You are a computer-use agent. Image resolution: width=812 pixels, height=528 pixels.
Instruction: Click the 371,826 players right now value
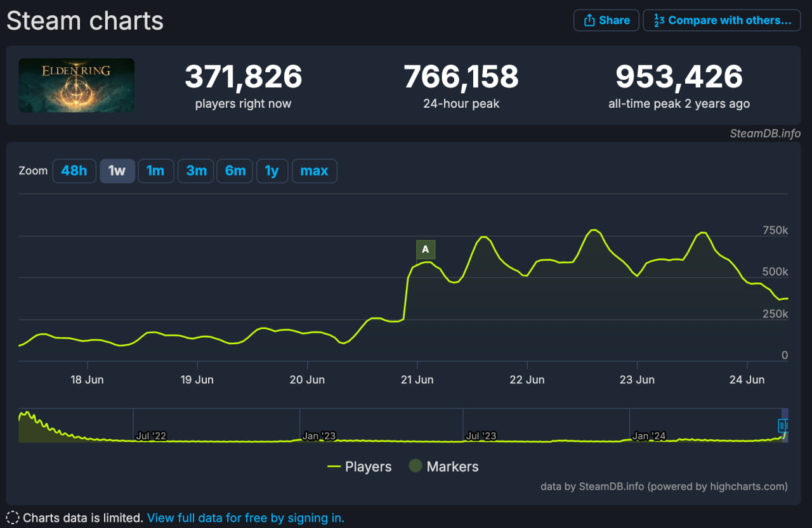tap(244, 77)
